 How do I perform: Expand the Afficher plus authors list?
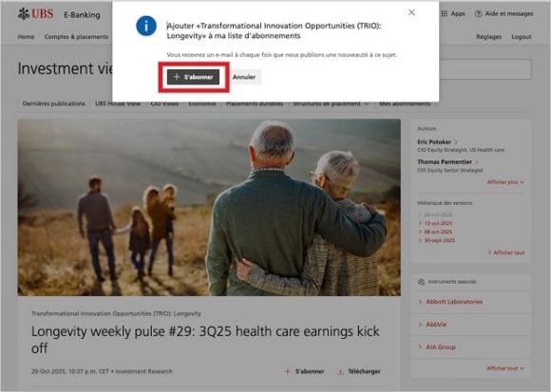click(505, 182)
